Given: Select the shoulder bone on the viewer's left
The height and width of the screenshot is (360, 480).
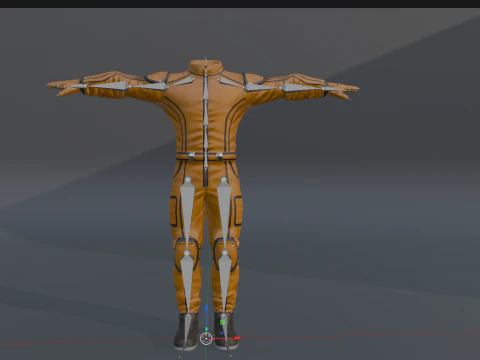Looking at the screenshot, I should click(182, 82).
